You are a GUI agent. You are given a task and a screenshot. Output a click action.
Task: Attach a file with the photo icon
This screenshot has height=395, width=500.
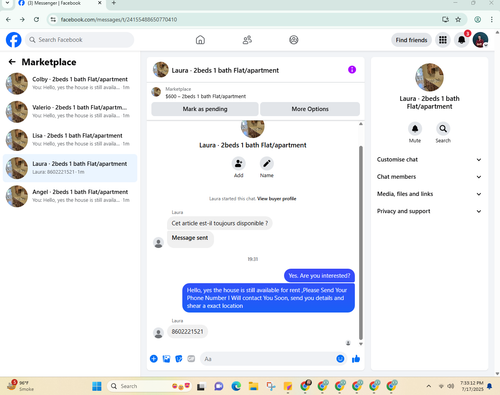point(166,359)
